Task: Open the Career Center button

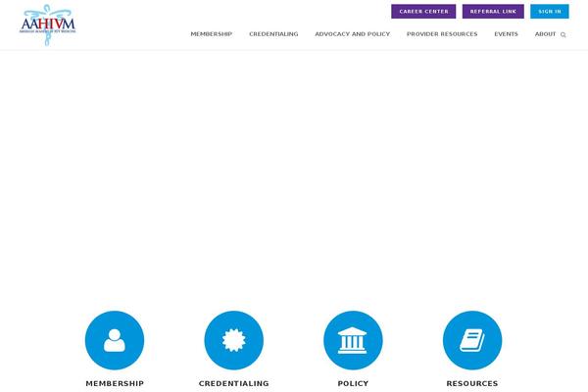Action: [x=423, y=12]
